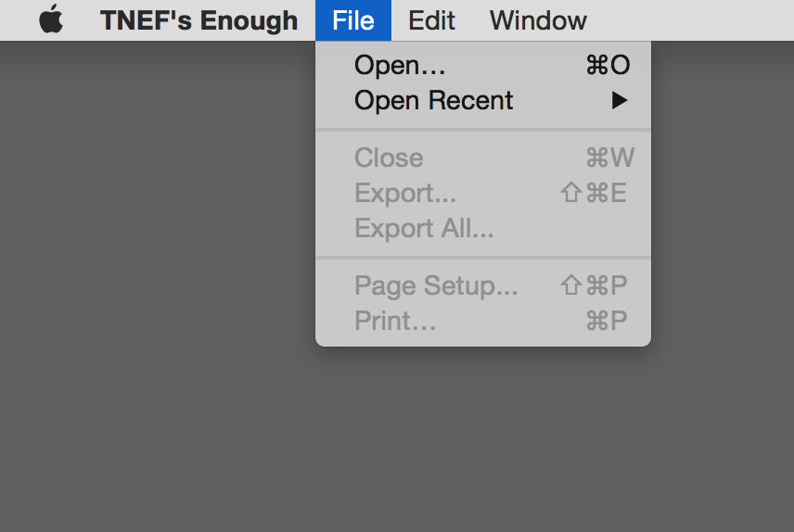Open the Window menu
The width and height of the screenshot is (794, 532).
(x=538, y=20)
